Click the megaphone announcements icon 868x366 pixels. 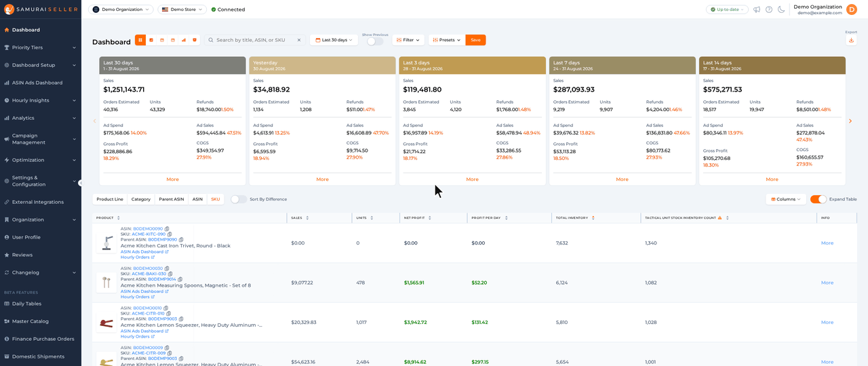757,9
